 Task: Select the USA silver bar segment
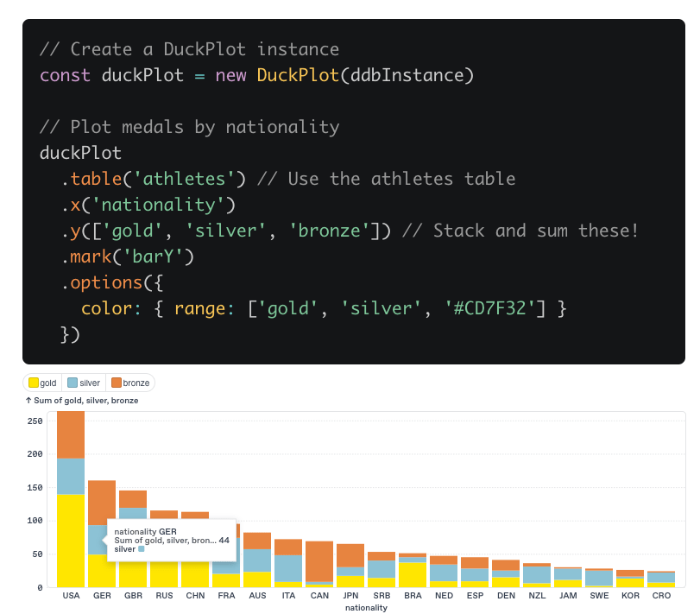click(71, 476)
